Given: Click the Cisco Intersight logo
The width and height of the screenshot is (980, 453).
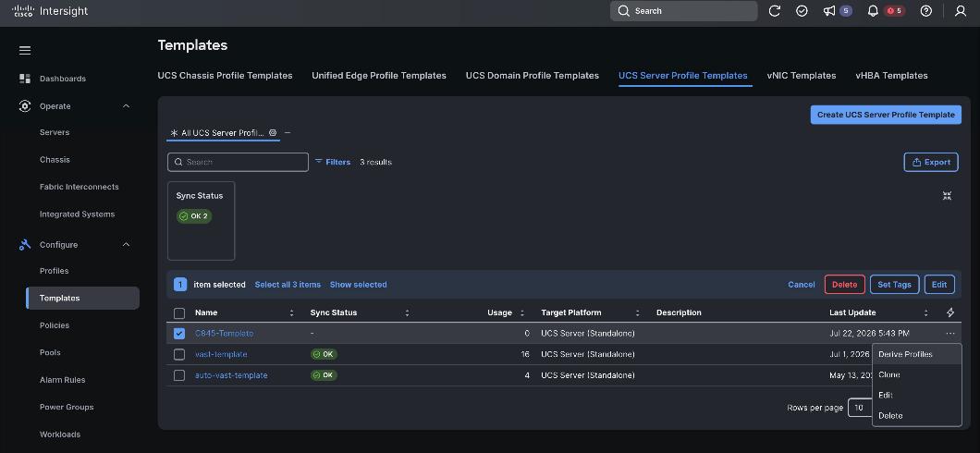Looking at the screenshot, I should pyautogui.click(x=50, y=10).
